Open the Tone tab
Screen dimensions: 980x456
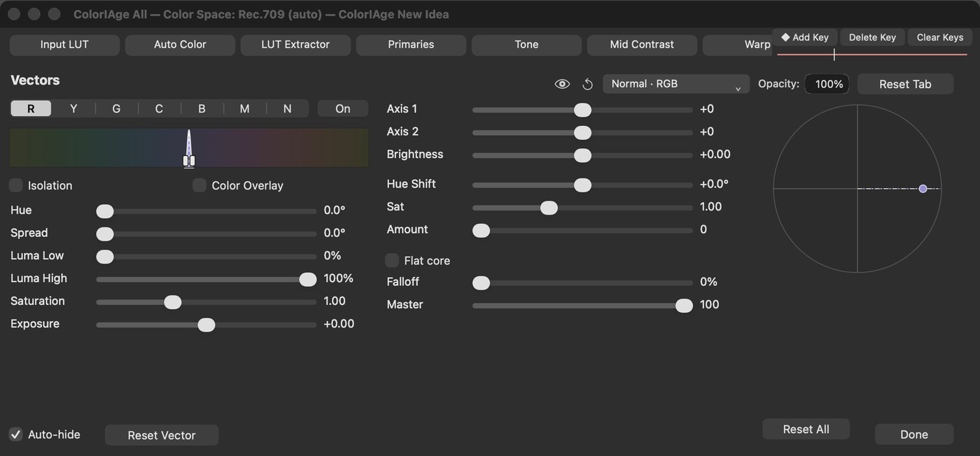click(x=526, y=45)
